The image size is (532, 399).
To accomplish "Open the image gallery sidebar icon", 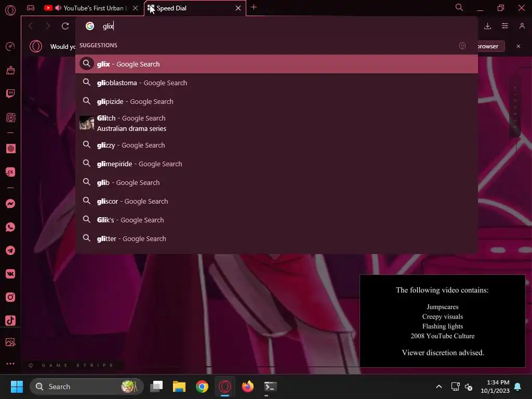I will 10,342.
